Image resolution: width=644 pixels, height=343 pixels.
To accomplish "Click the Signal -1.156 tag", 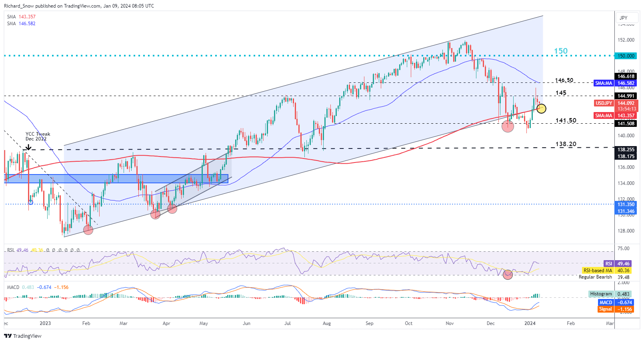I will (x=616, y=309).
